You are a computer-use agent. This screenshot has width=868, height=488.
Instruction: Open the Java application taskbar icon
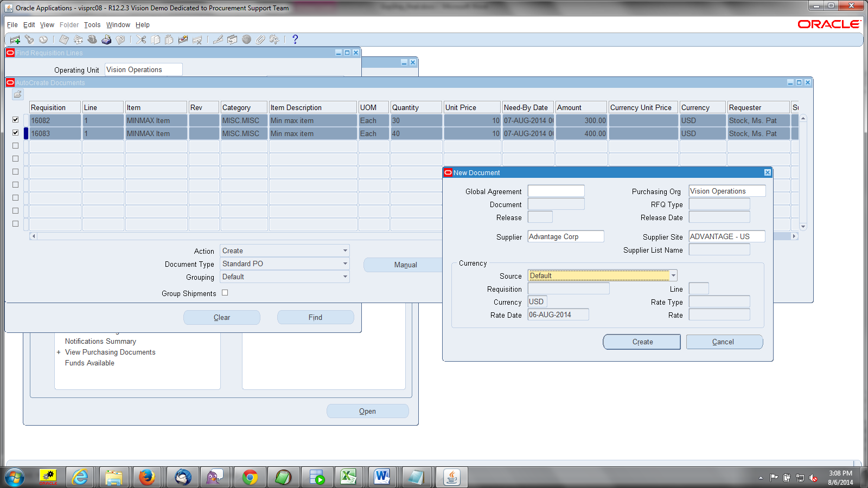(452, 477)
